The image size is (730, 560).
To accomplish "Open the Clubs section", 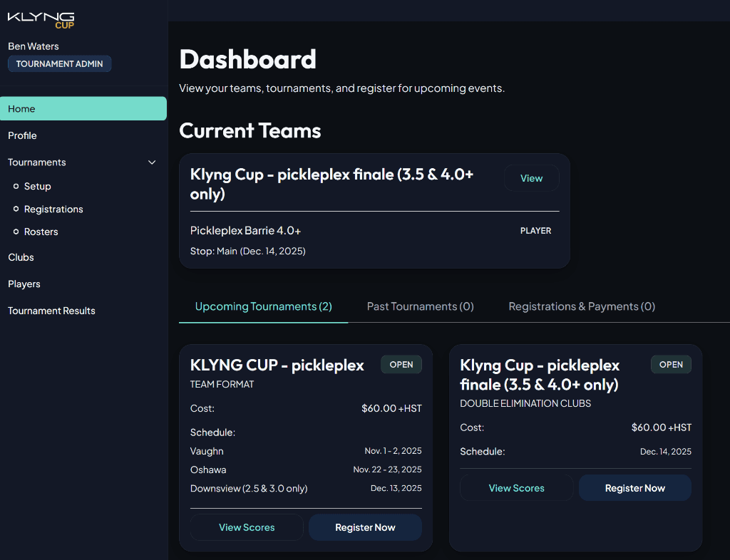I will [21, 257].
